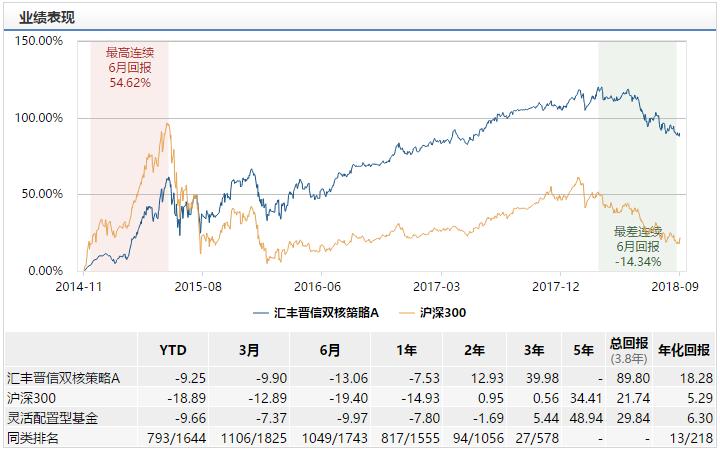720x451 pixels.
Task: Click the 793/1644 YTD ranking
Action: tap(176, 438)
